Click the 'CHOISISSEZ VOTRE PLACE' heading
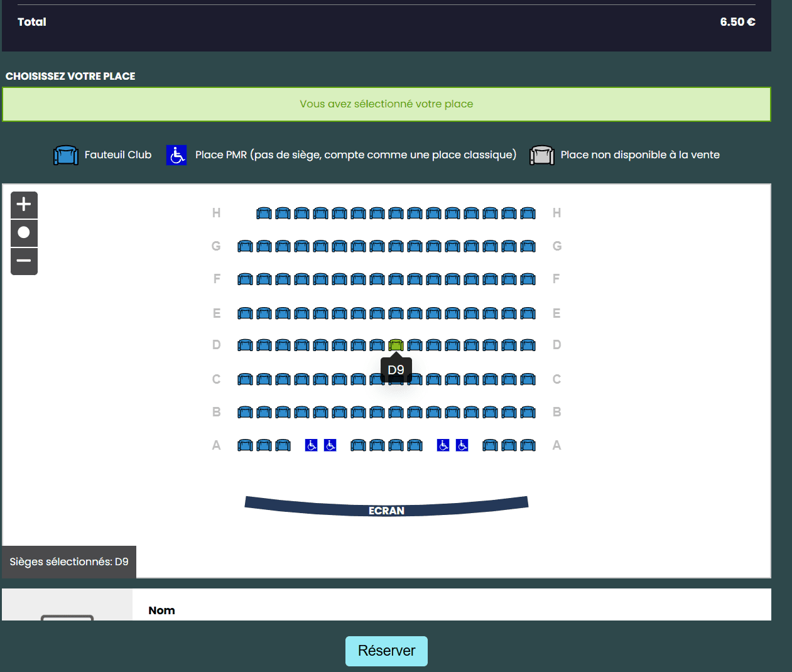 click(70, 76)
